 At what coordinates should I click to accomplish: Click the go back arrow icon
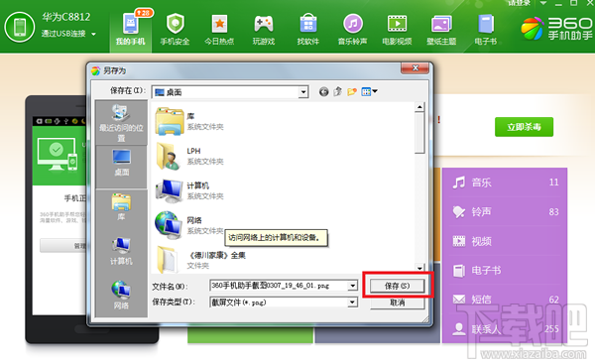[323, 92]
